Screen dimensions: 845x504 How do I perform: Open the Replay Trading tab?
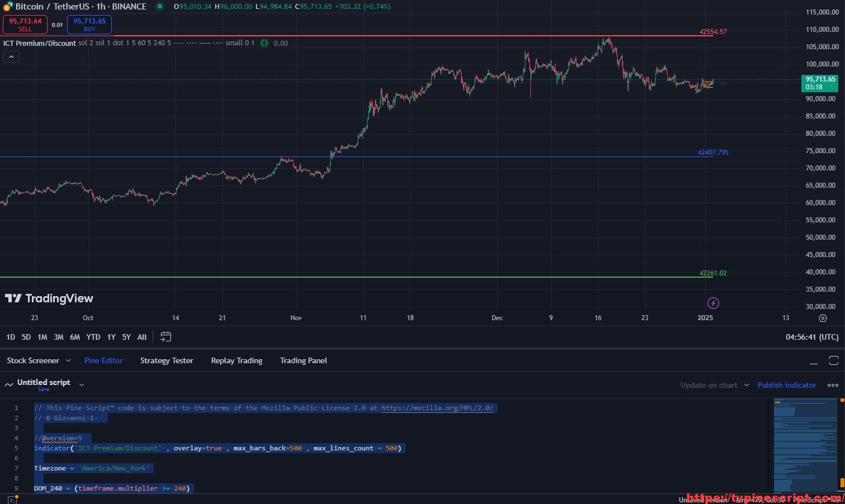tap(236, 361)
